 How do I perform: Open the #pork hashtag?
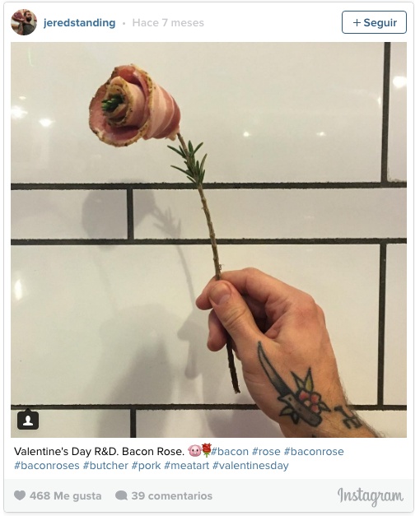pos(146,466)
